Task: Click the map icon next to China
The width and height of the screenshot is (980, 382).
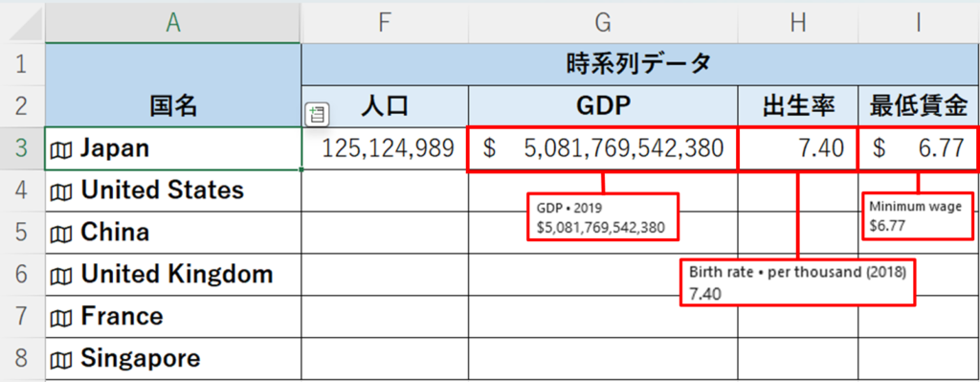Action: tap(60, 234)
